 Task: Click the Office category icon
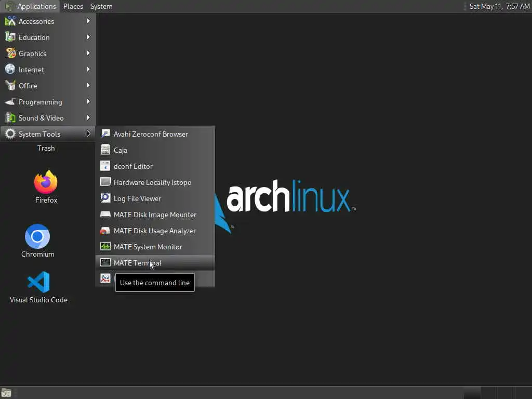coord(10,86)
